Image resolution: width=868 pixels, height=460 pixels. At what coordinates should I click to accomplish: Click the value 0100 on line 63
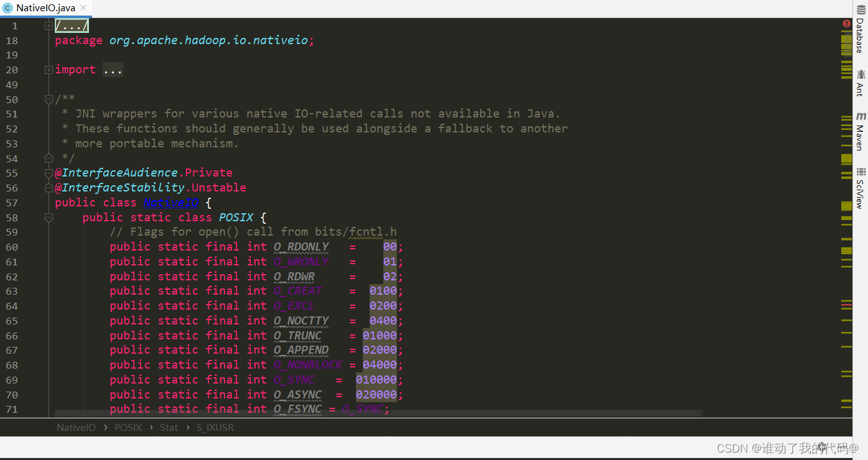(x=383, y=291)
